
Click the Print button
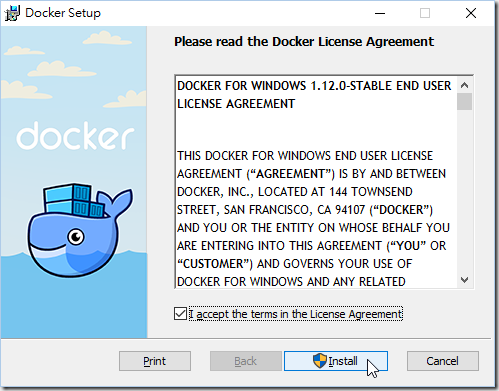(155, 361)
